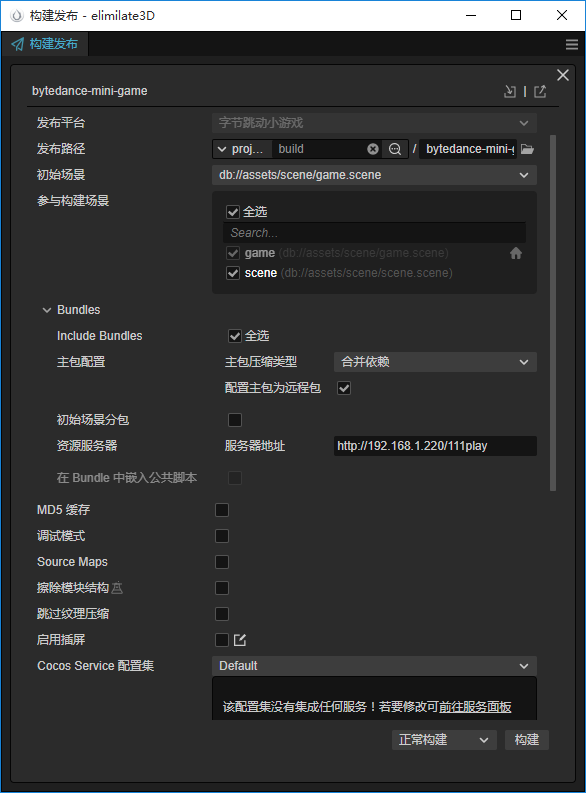Follow the 前往服务面板 link
This screenshot has height=793, width=586.
tap(475, 707)
